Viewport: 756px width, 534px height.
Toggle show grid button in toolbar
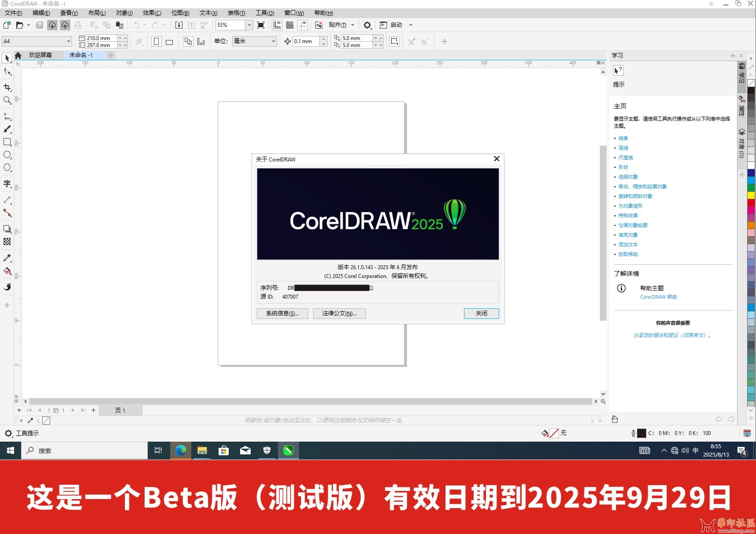tap(290, 25)
